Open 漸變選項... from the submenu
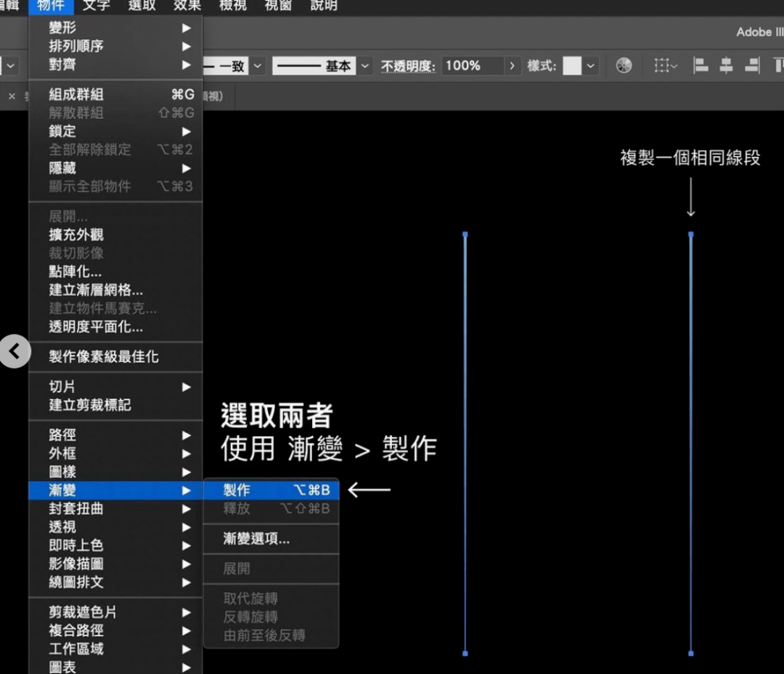 click(256, 539)
